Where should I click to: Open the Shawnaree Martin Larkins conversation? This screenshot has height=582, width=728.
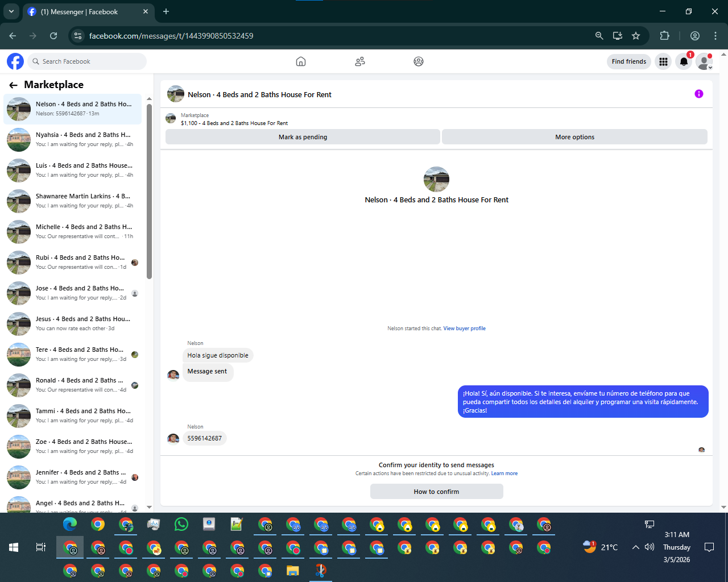(x=73, y=201)
